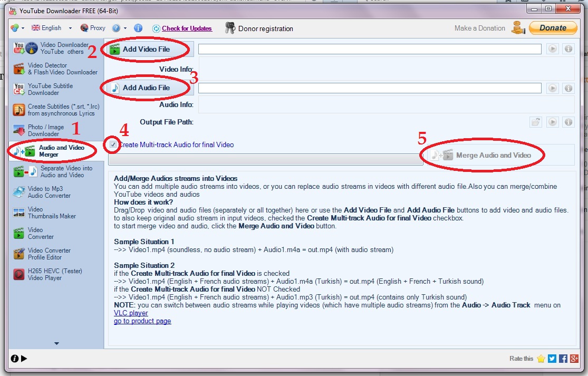The width and height of the screenshot is (588, 376).
Task: Play the selected video file
Action: coord(552,49)
